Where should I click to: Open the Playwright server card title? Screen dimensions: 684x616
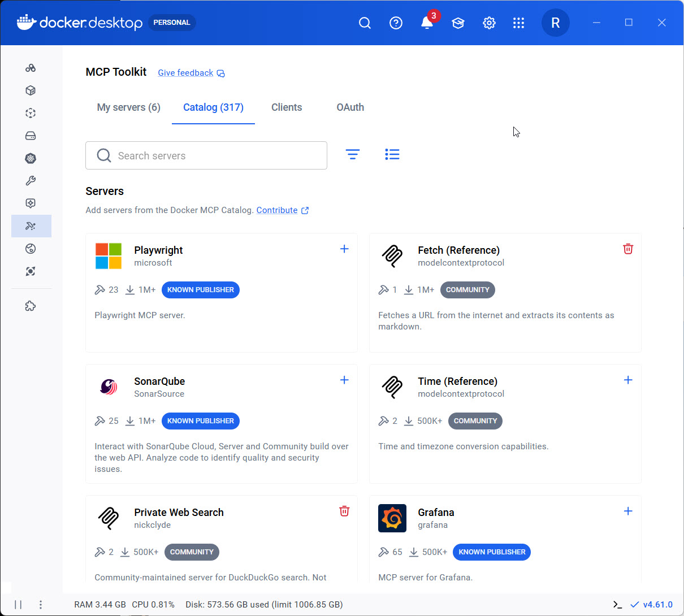158,250
